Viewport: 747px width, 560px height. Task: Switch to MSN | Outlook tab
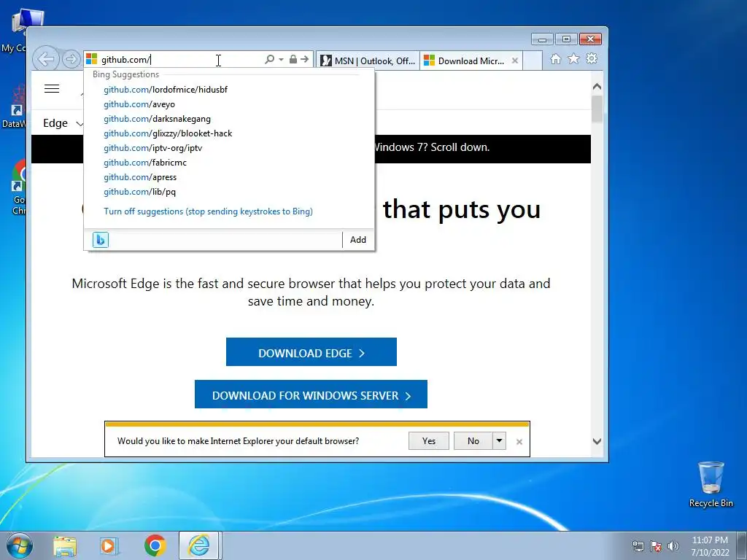point(368,61)
